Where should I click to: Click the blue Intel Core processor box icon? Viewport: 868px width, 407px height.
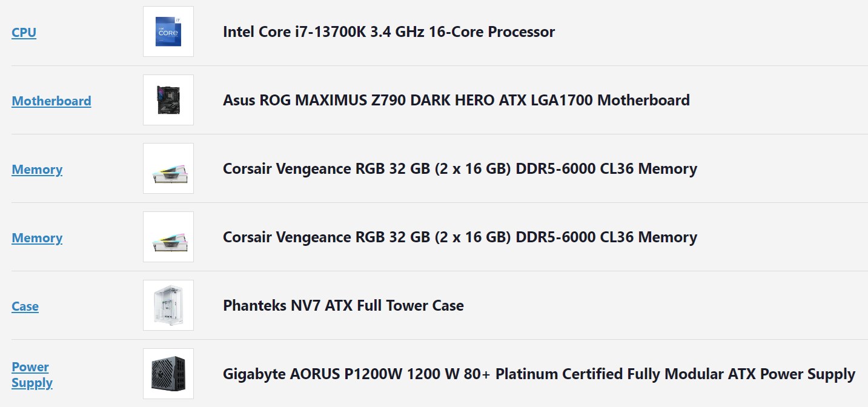(x=168, y=31)
